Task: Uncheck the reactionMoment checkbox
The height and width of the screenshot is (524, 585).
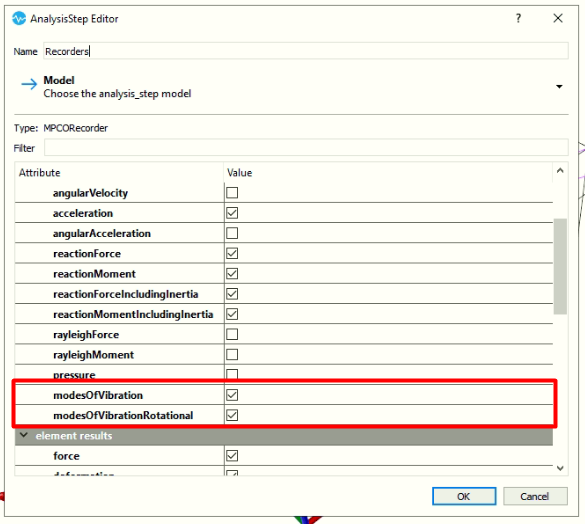Action: click(x=232, y=274)
